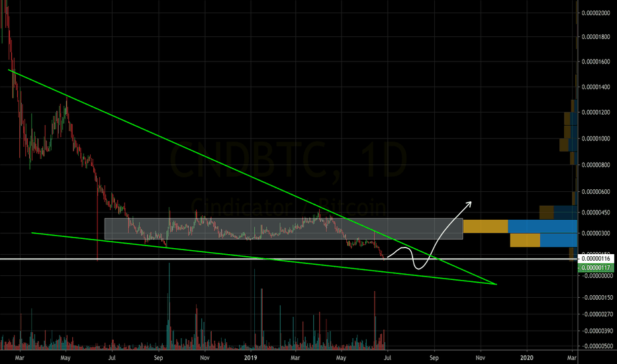
Task: Click the -0.00000150 price axis label
Action: pos(597,298)
